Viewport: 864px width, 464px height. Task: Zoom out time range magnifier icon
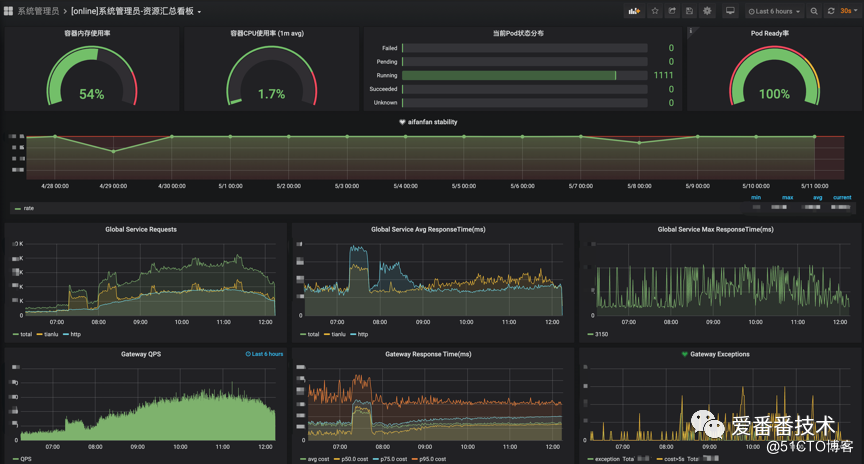pyautogui.click(x=814, y=11)
